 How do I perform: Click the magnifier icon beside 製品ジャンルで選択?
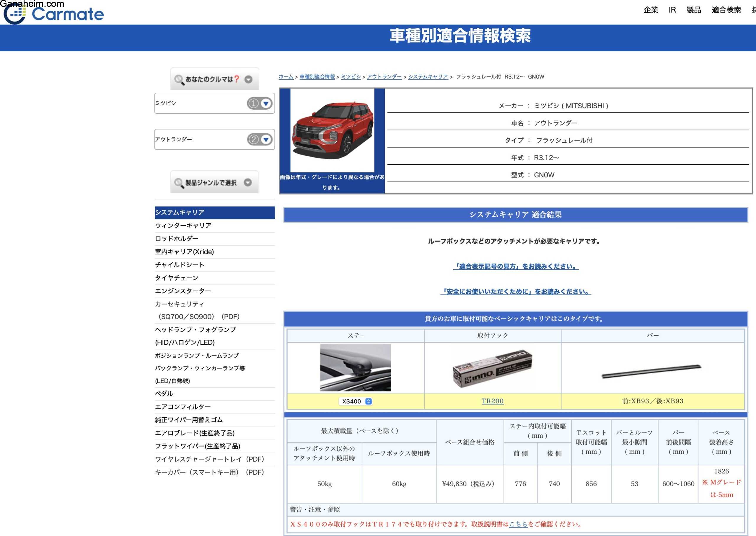[x=179, y=182]
